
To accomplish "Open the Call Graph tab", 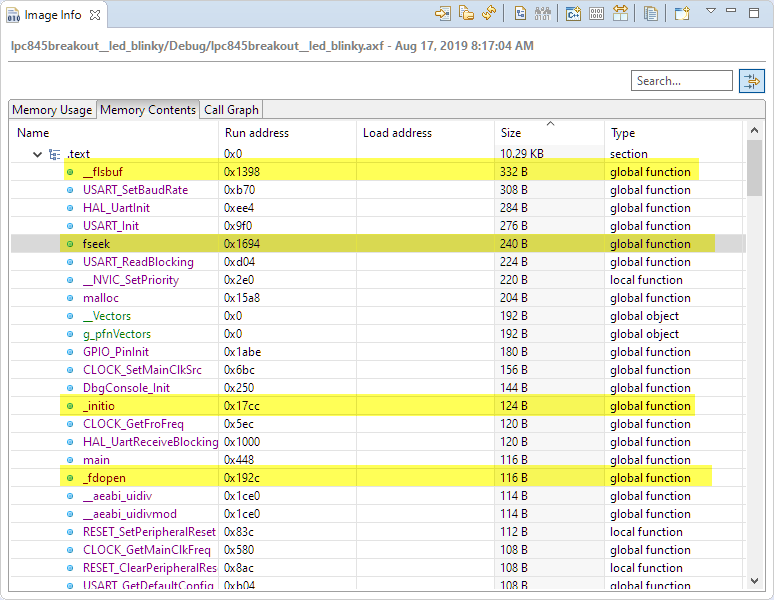I will pos(231,110).
